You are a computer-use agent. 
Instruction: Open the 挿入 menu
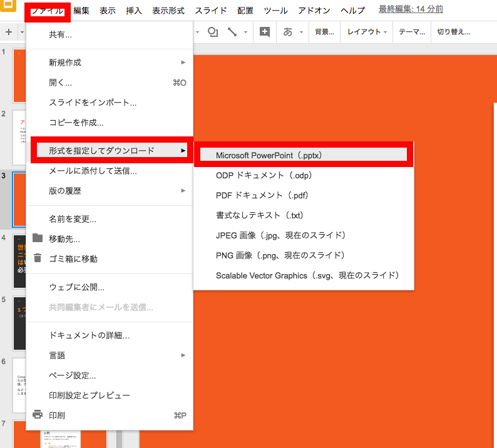pos(134,11)
